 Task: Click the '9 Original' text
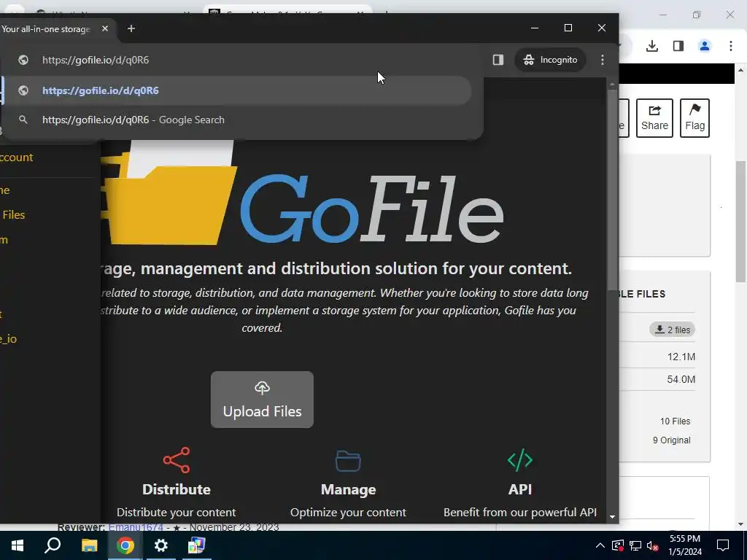[x=672, y=440]
